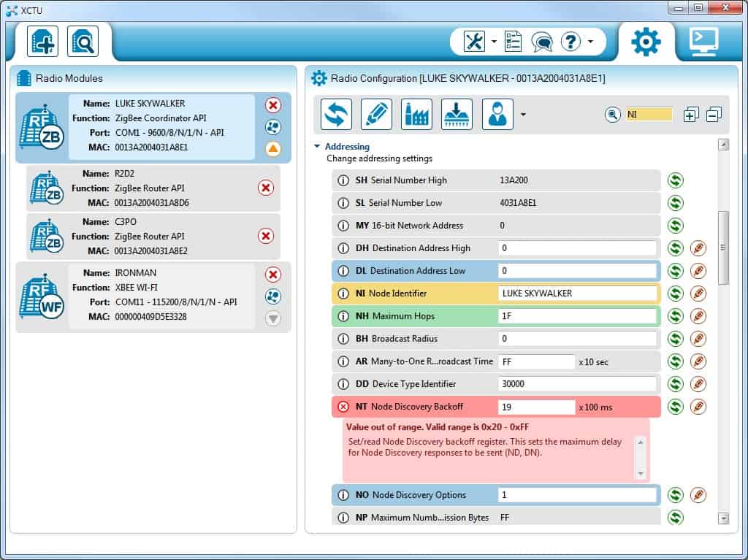The height and width of the screenshot is (560, 748).
Task: Click the search field containing NI
Action: pyautogui.click(x=649, y=115)
